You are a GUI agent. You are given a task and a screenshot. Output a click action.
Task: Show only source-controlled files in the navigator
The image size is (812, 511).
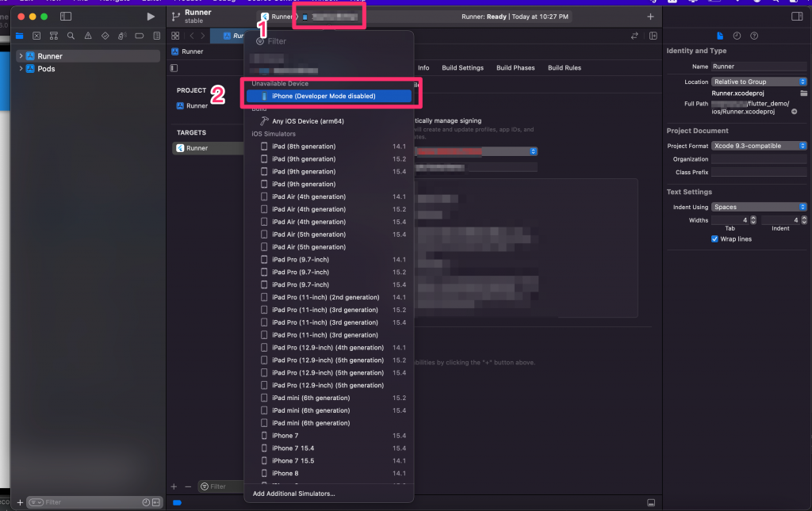(x=156, y=502)
